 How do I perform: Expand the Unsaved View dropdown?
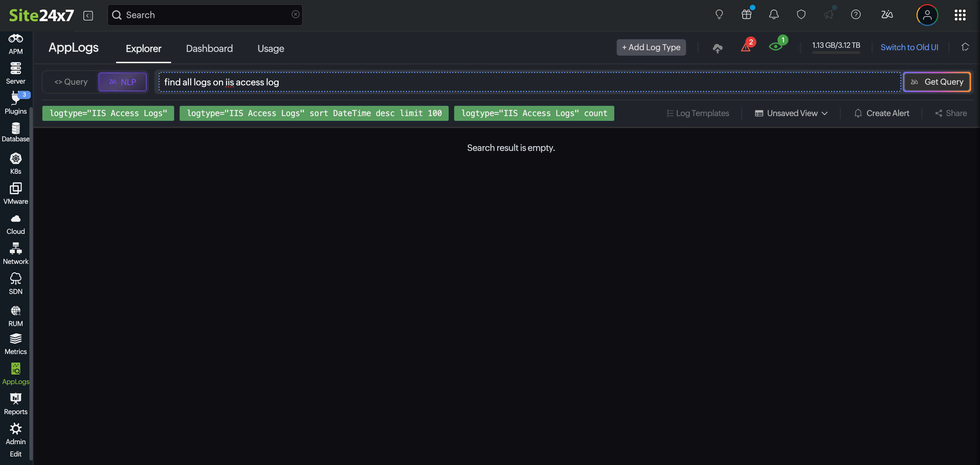coord(791,113)
